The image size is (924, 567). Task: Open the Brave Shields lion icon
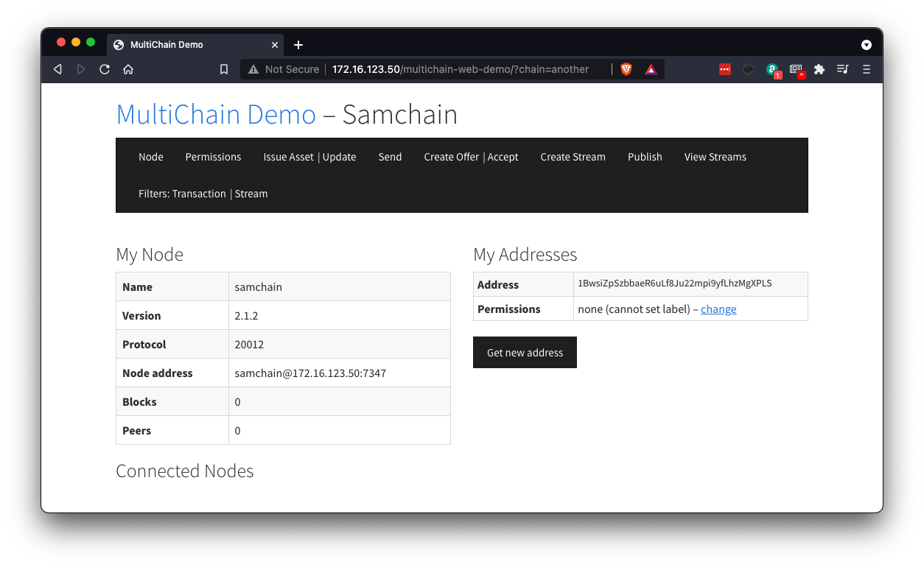(626, 69)
